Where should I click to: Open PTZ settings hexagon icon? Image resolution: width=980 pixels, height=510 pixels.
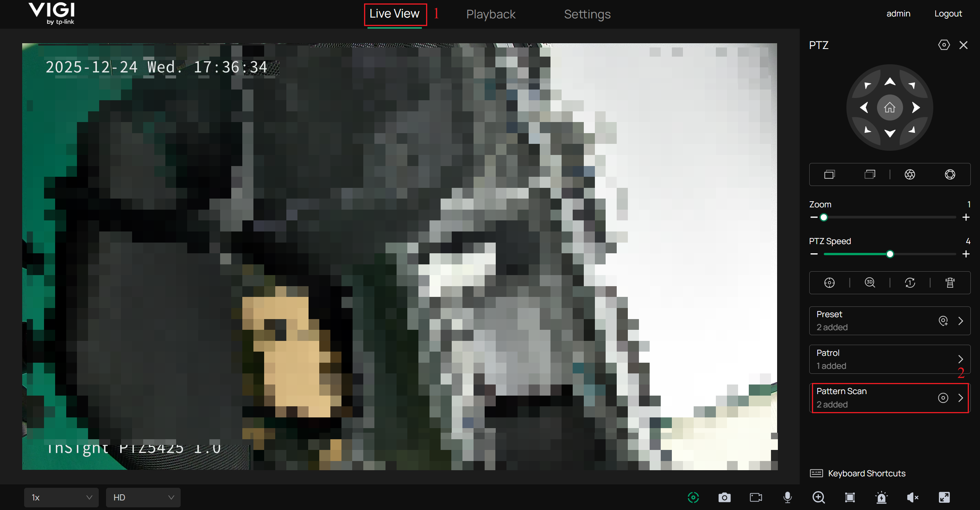[x=944, y=45]
